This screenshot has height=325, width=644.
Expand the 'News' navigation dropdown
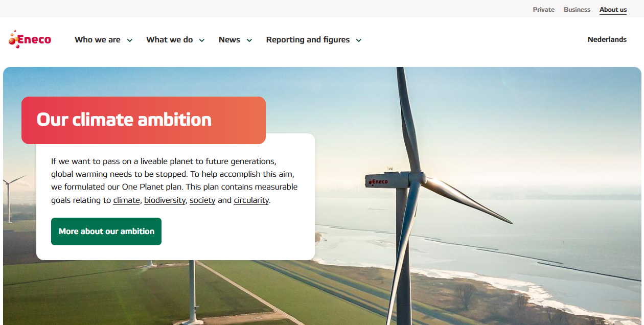(249, 40)
